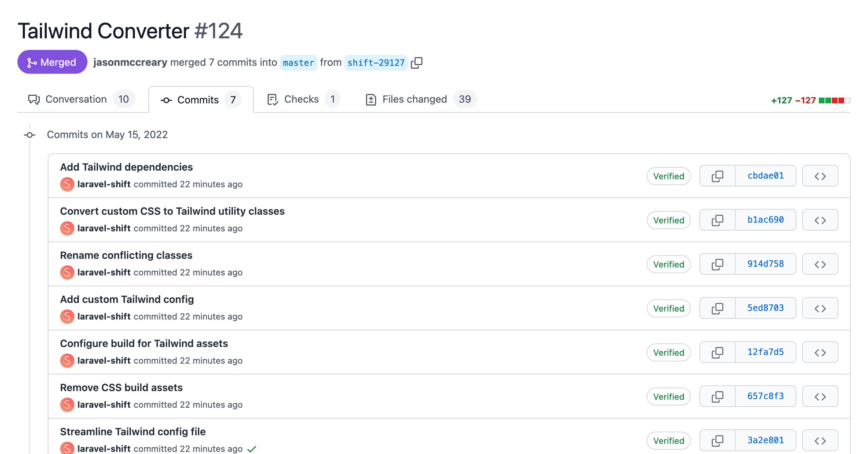Viewport: 868px width, 454px height.
Task: Copy full SHA for commit 914d758
Action: click(718, 264)
